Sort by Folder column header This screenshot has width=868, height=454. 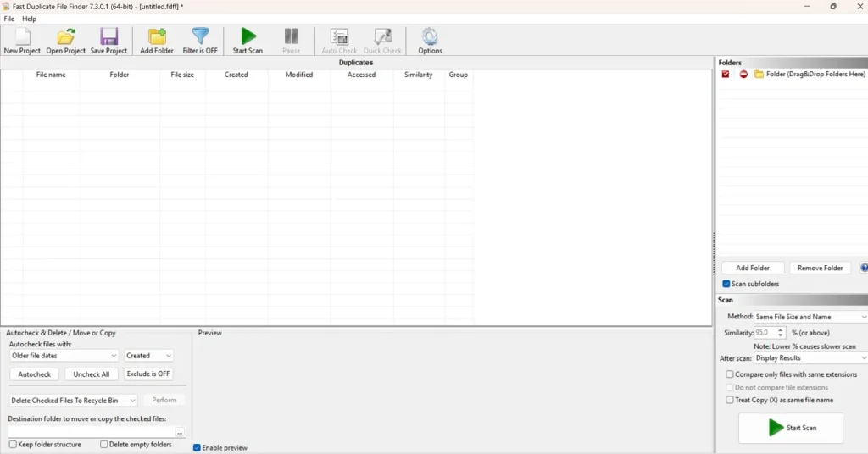pos(120,75)
